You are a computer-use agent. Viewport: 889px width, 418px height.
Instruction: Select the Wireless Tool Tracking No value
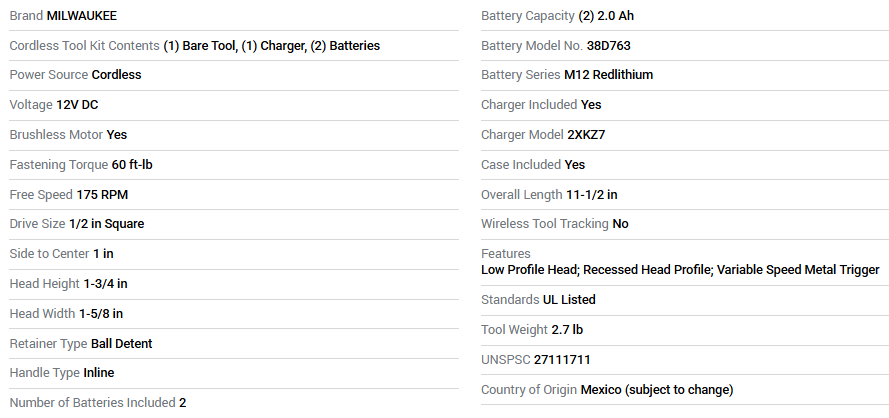[620, 224]
